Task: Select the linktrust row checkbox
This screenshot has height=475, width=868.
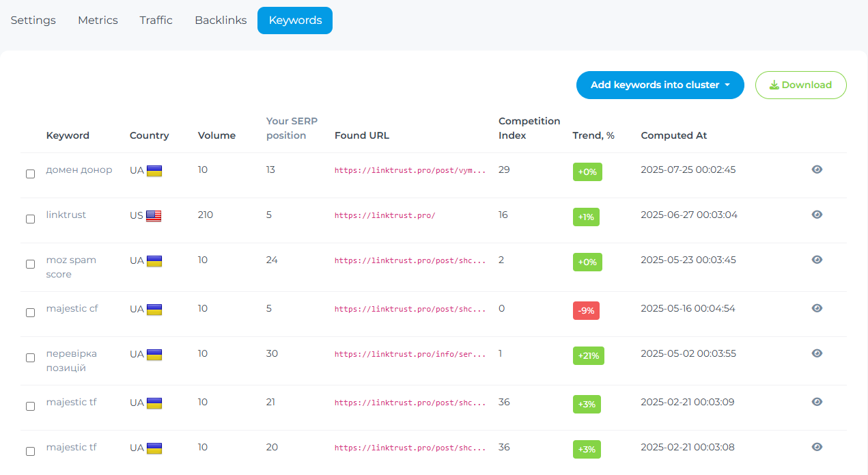Action: tap(30, 219)
